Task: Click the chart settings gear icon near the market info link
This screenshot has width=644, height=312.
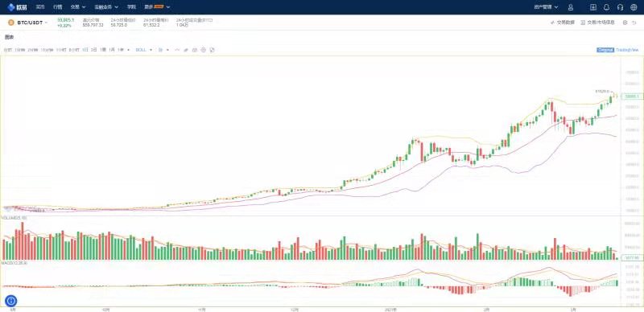Action: coord(625,23)
